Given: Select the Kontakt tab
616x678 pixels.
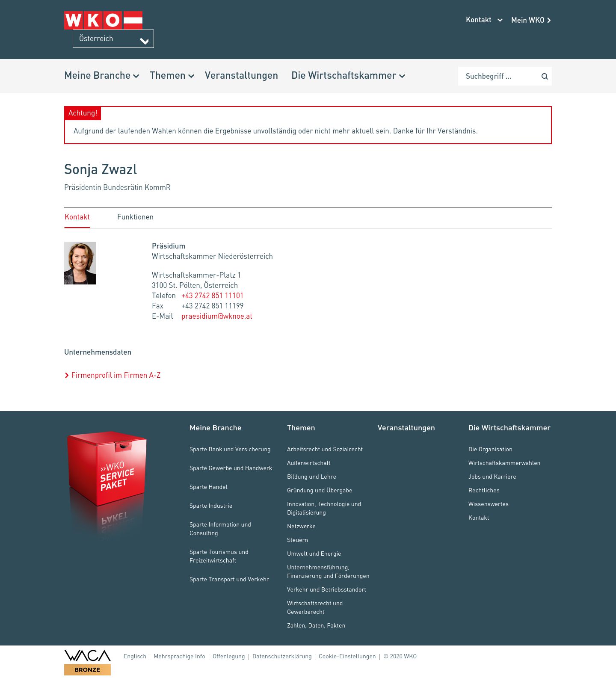Looking at the screenshot, I should click(77, 217).
